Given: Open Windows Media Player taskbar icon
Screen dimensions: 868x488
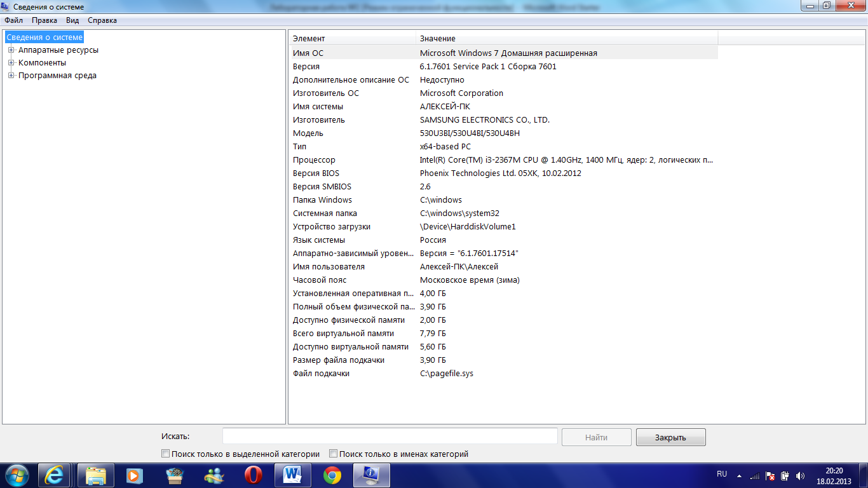Looking at the screenshot, I should 134,475.
